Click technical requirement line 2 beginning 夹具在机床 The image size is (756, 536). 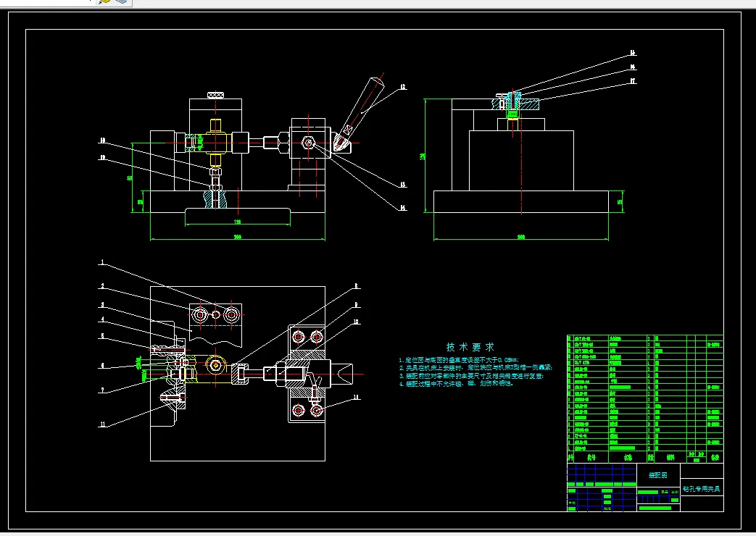(x=475, y=368)
